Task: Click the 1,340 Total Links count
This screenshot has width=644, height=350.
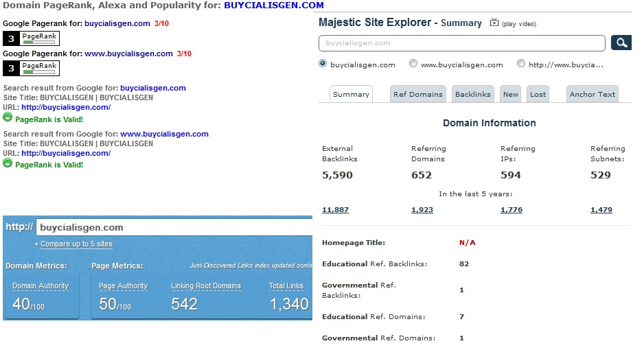Action: (x=289, y=304)
